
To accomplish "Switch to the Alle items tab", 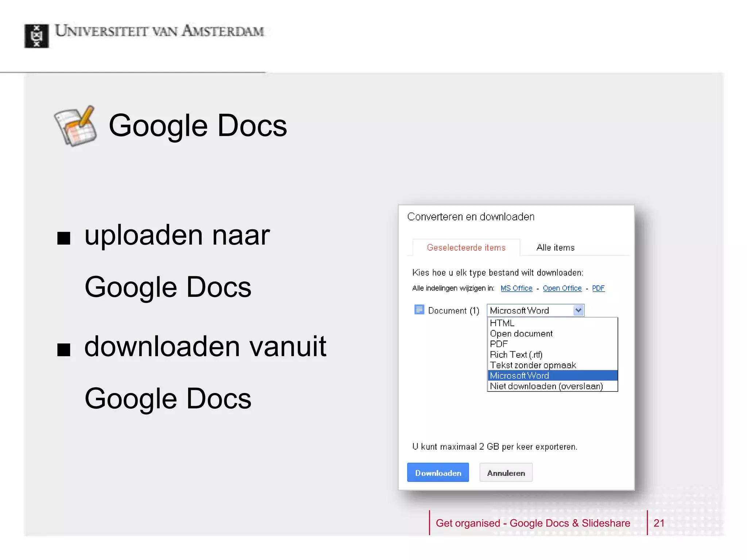I will [x=555, y=248].
